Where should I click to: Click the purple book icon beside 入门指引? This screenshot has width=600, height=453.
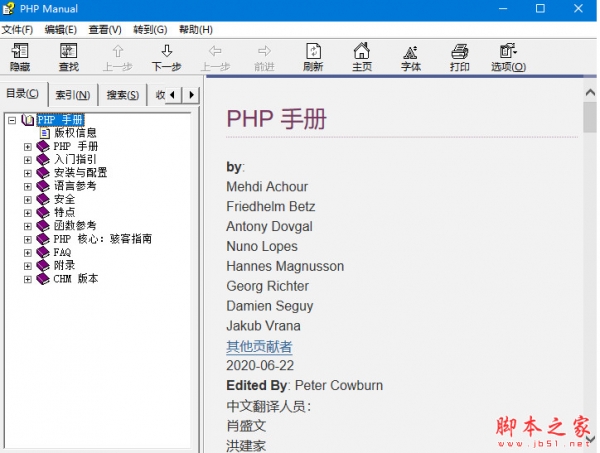(x=43, y=159)
